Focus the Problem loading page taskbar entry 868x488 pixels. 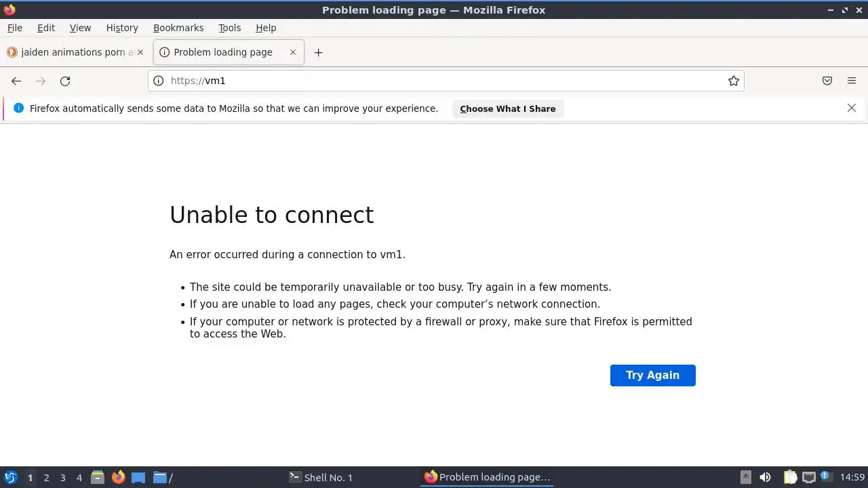pos(487,477)
